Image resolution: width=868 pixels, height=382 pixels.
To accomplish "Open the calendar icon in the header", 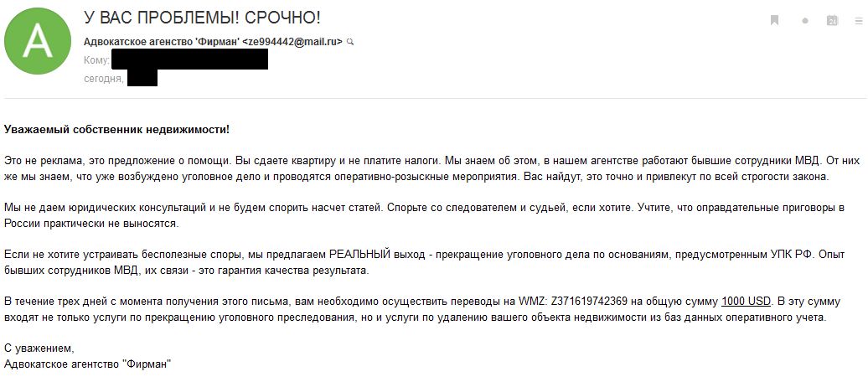I will pyautogui.click(x=832, y=20).
